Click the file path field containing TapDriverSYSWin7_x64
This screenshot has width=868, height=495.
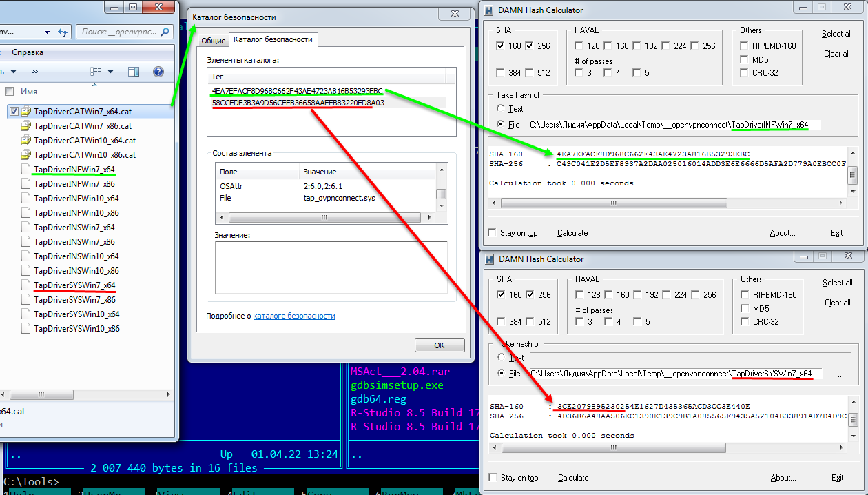[675, 374]
